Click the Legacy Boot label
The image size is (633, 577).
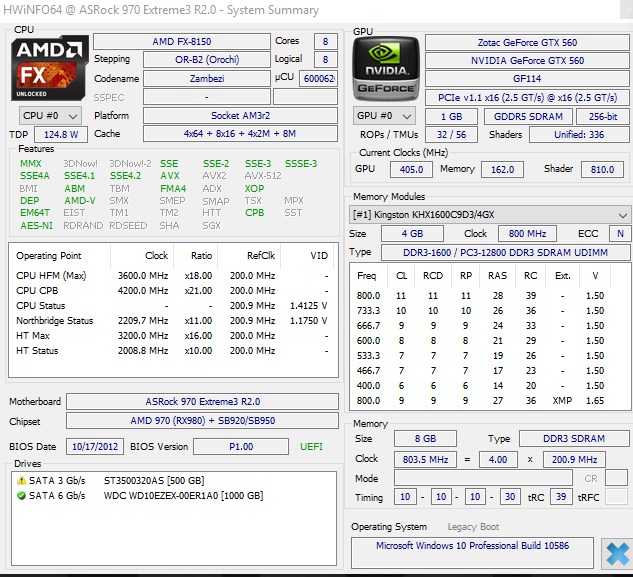tap(473, 527)
